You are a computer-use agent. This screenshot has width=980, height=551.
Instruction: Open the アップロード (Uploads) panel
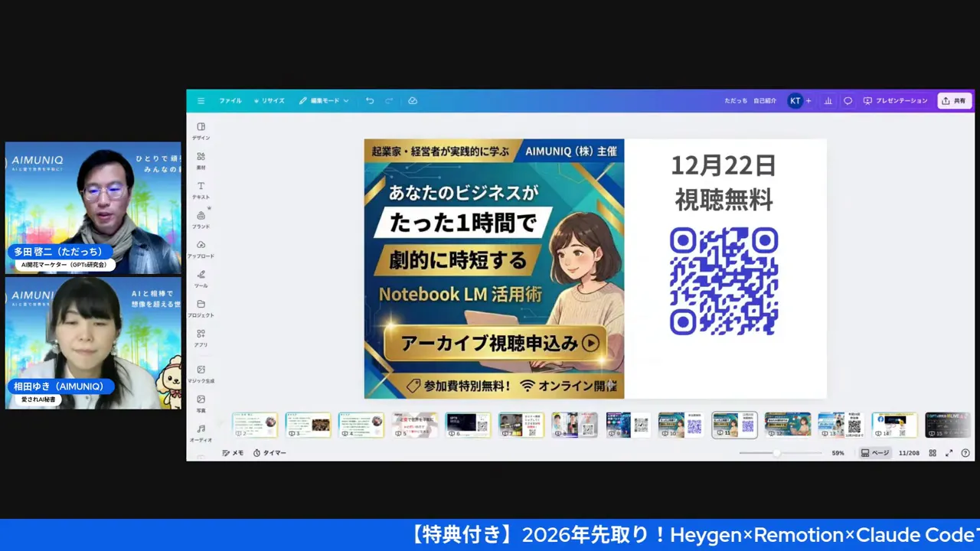click(x=201, y=250)
